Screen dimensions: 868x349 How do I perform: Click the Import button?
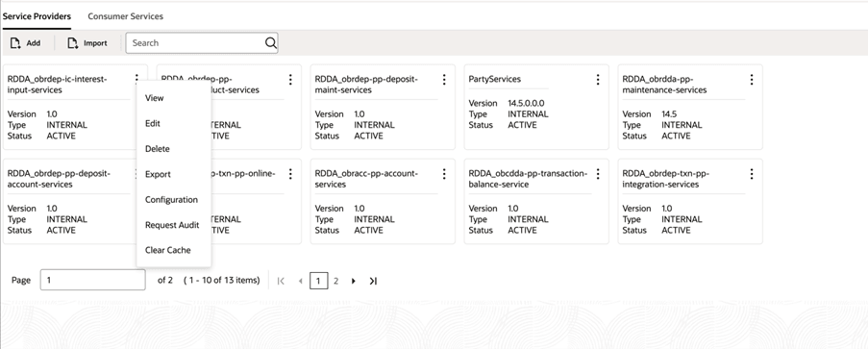coord(87,42)
